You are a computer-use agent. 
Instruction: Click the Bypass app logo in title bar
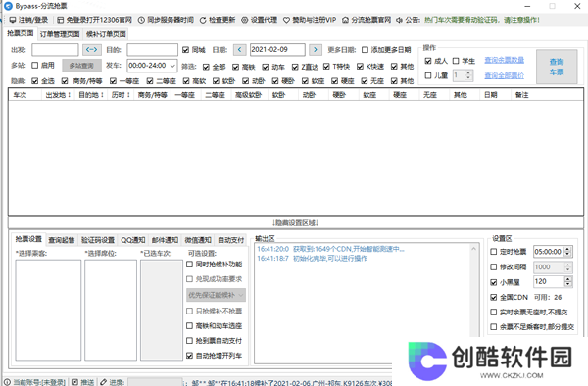click(x=8, y=6)
